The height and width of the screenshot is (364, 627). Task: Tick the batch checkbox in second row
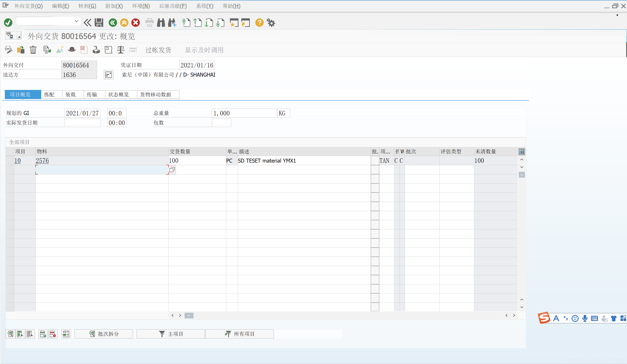(x=375, y=170)
